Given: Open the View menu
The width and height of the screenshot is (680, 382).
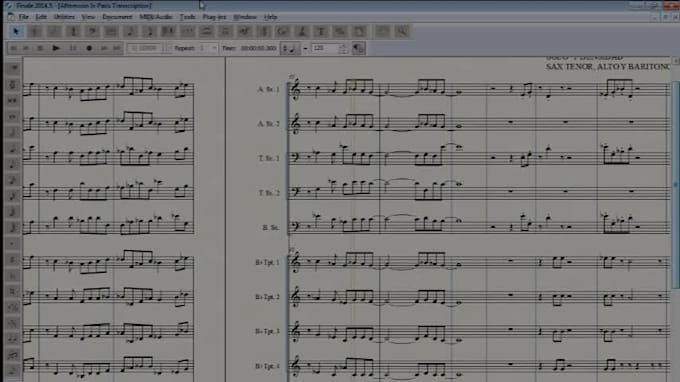Looking at the screenshot, I should tap(88, 17).
